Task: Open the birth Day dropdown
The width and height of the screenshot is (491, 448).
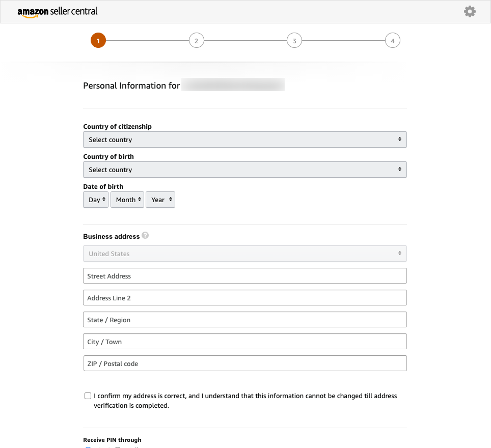Action: [96, 200]
